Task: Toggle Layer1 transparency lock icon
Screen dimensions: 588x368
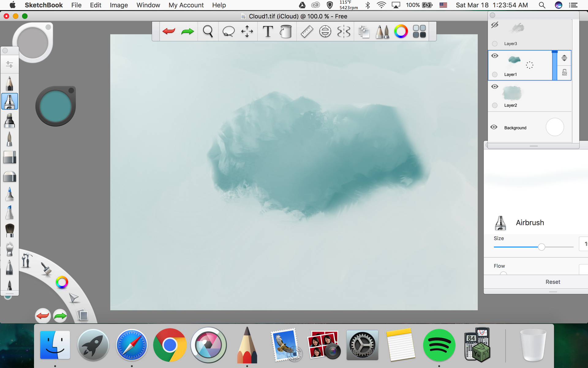Action: coord(564,72)
